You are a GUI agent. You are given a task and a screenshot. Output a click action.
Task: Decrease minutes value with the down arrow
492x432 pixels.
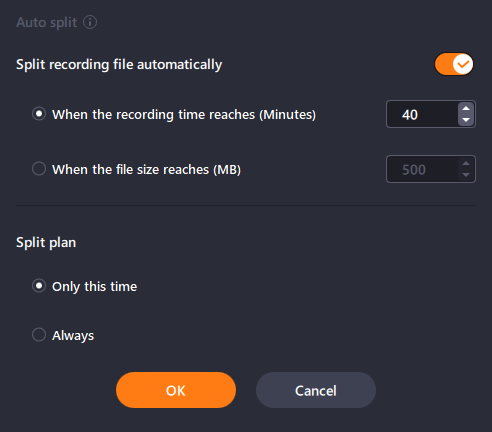tap(466, 120)
